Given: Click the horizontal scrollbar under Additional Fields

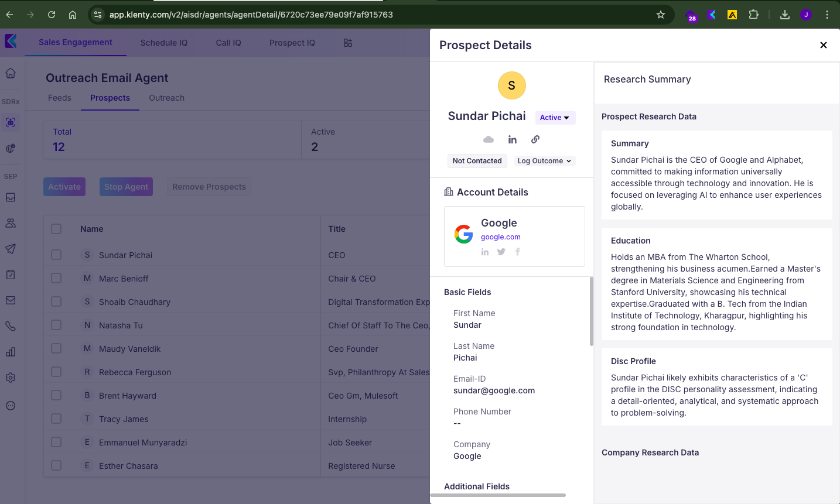Looking at the screenshot, I should tap(498, 495).
